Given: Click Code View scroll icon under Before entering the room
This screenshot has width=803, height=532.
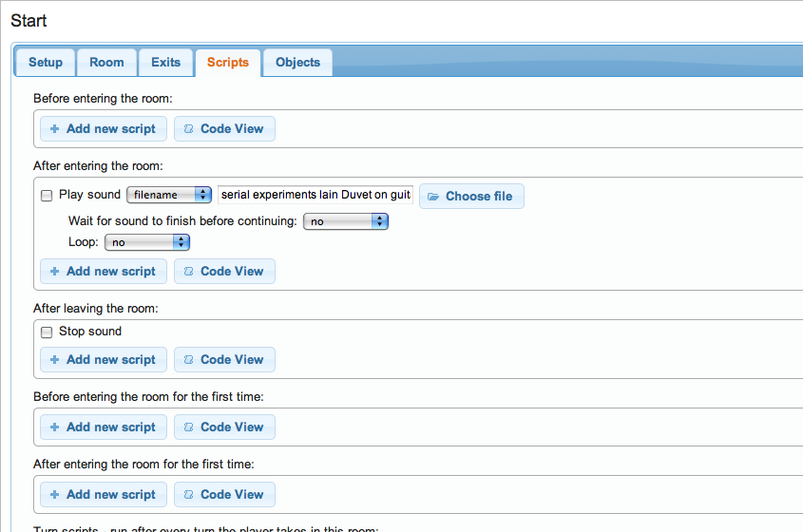Looking at the screenshot, I should coord(188,129).
